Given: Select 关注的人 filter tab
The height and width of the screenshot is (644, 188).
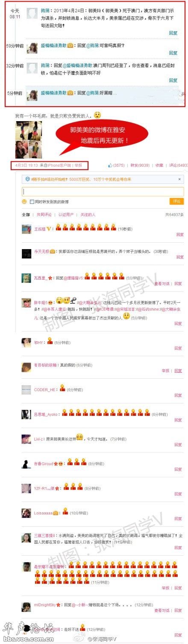Looking at the screenshot, I should click(x=88, y=215).
